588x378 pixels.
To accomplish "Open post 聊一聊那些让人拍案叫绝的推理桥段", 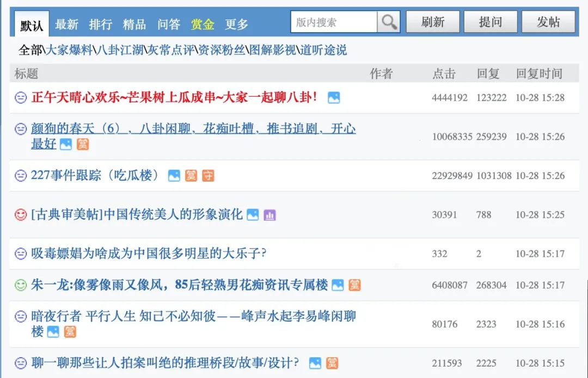I will point(165,363).
